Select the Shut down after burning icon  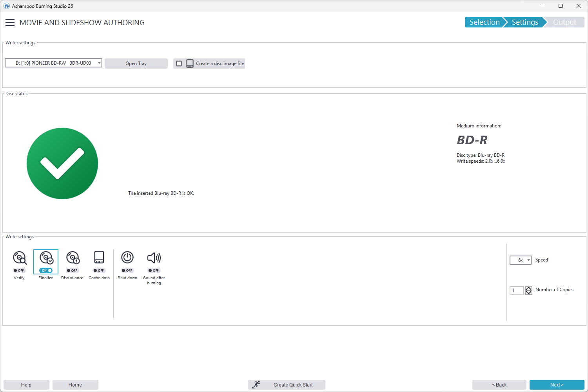coord(127,258)
